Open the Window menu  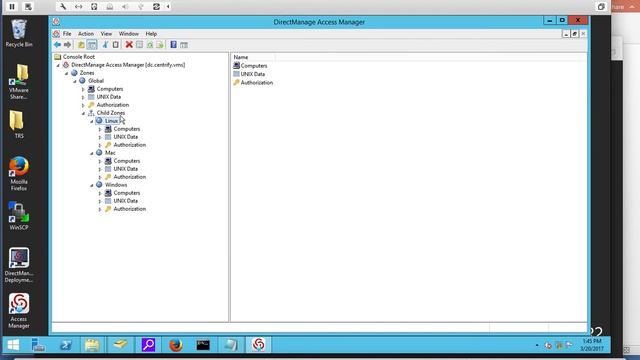click(129, 34)
